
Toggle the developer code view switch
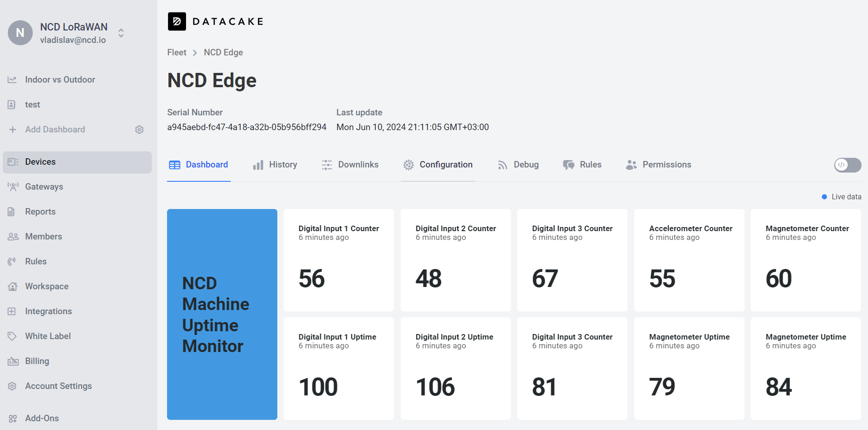847,165
